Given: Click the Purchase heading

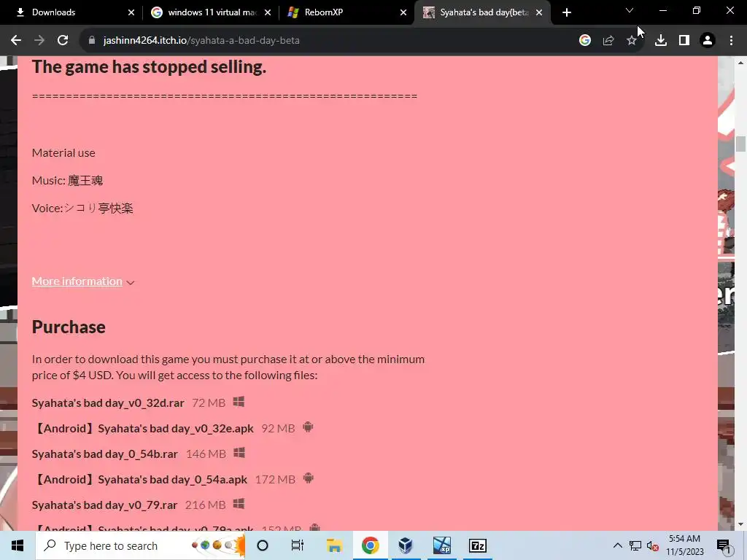Looking at the screenshot, I should coord(69,327).
